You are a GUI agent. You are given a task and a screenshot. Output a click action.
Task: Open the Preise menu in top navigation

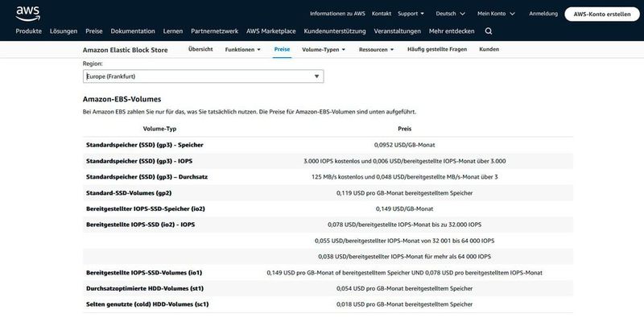94,31
